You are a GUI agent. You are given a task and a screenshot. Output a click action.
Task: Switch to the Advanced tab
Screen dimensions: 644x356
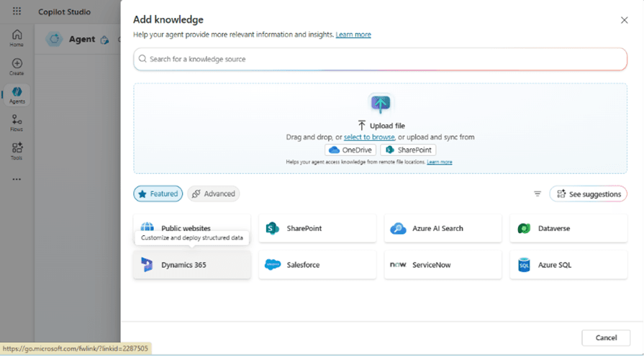pyautogui.click(x=214, y=194)
